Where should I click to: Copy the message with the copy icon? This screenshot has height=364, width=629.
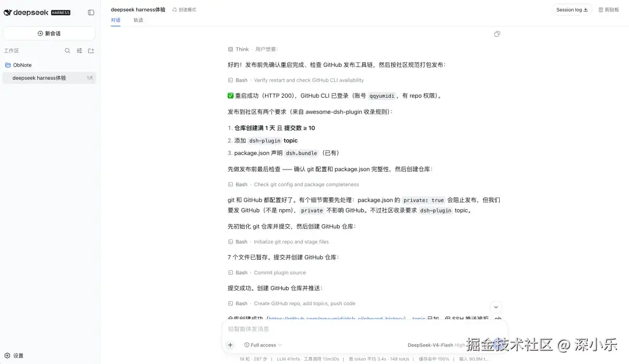pos(497,34)
